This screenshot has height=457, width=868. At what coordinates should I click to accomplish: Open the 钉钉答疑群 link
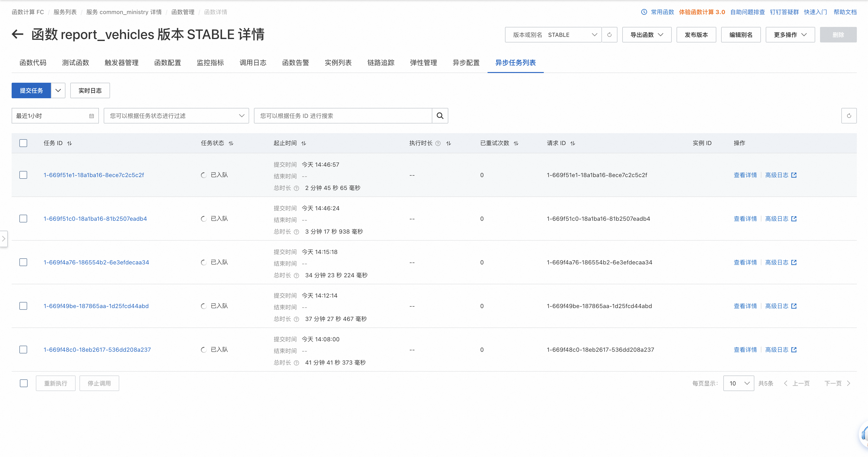[784, 12]
